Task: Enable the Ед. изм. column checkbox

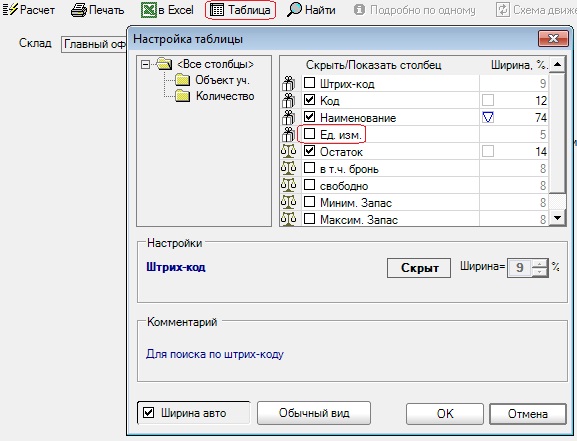Action: coord(309,134)
